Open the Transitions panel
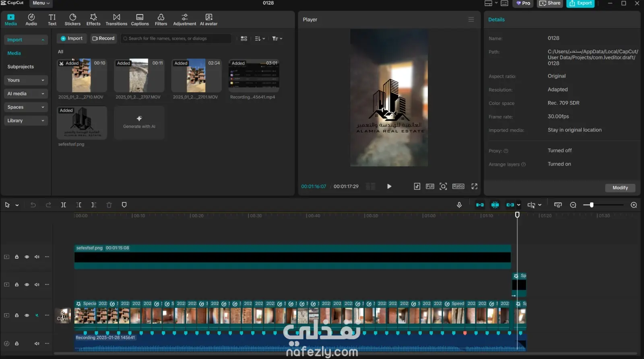Image resolution: width=644 pixels, height=359 pixels. click(116, 19)
